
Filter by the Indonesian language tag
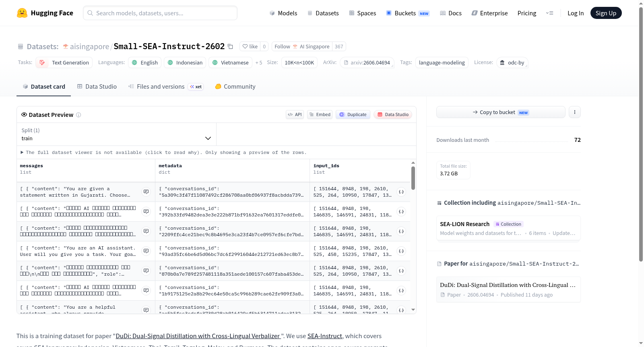pyautogui.click(x=185, y=62)
